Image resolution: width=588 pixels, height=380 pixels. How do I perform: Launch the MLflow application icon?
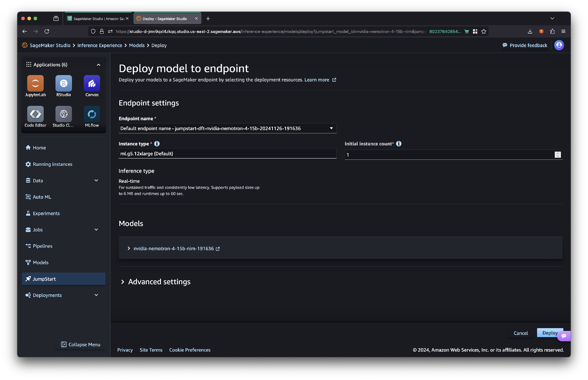point(92,114)
